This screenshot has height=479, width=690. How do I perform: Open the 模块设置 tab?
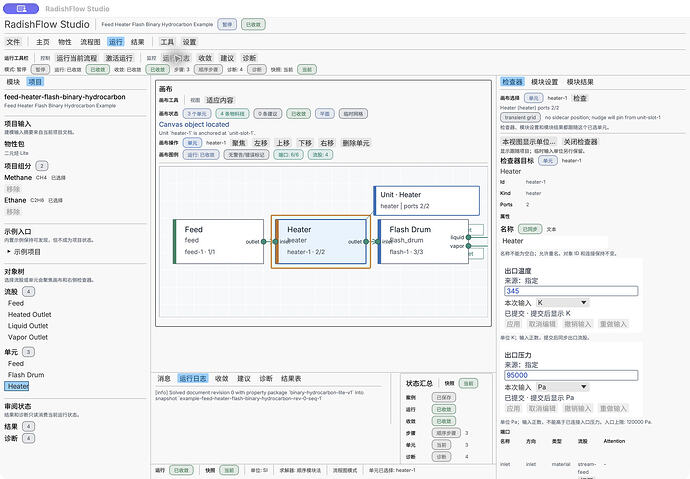pyautogui.click(x=544, y=82)
